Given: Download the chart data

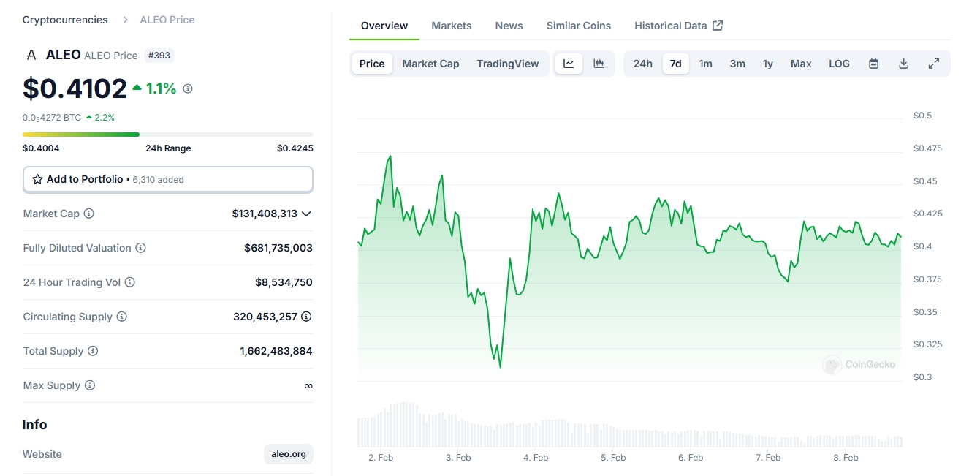Looking at the screenshot, I should tap(903, 64).
